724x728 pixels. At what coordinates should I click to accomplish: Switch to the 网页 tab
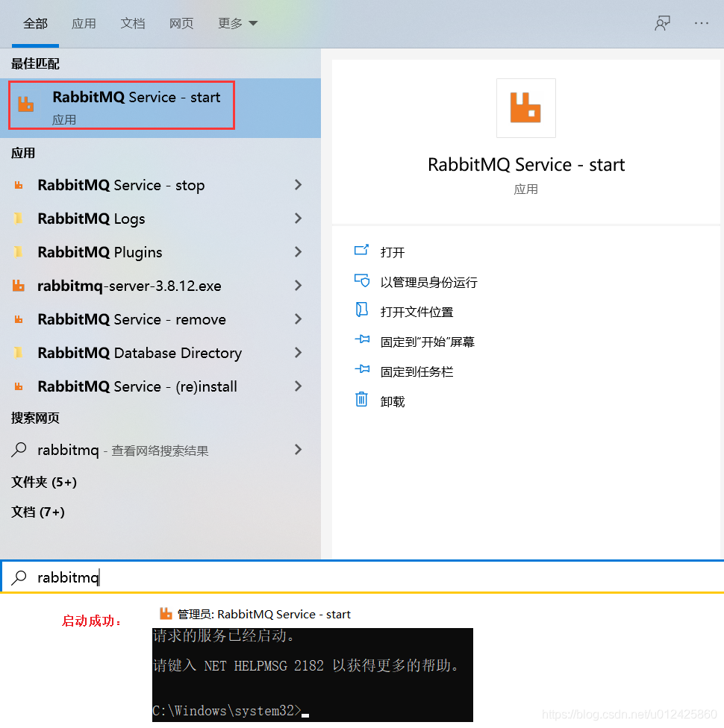[x=181, y=23]
